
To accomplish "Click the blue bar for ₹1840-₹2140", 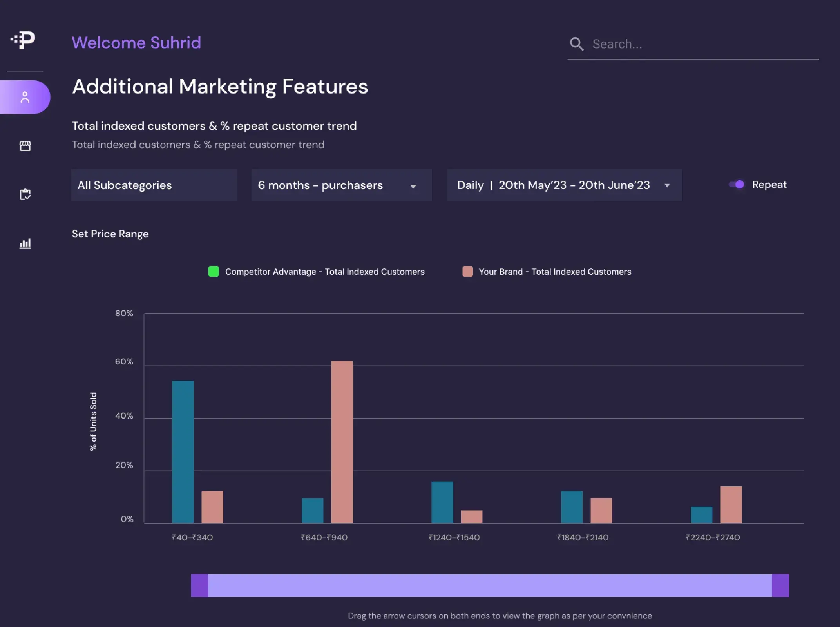I will tap(572, 507).
